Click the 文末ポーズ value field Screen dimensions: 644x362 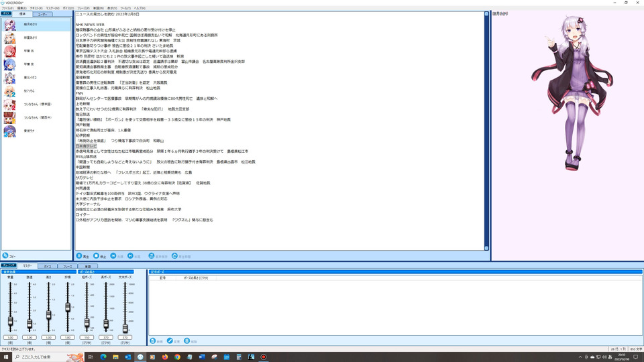tap(125, 337)
